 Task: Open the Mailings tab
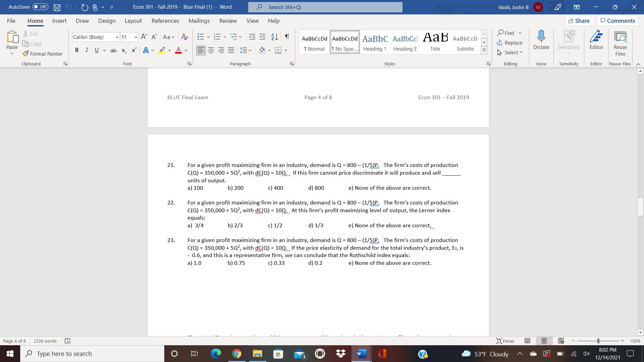(199, 21)
